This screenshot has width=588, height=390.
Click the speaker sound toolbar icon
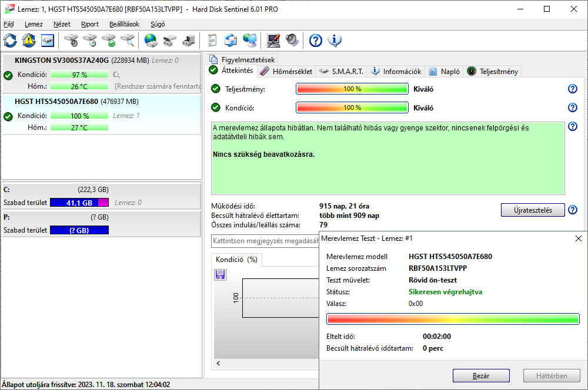pyautogui.click(x=292, y=41)
